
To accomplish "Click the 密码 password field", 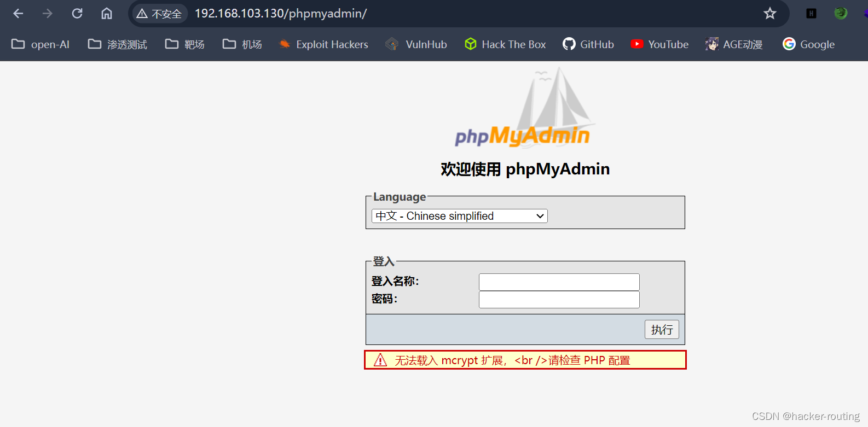I will click(x=559, y=300).
